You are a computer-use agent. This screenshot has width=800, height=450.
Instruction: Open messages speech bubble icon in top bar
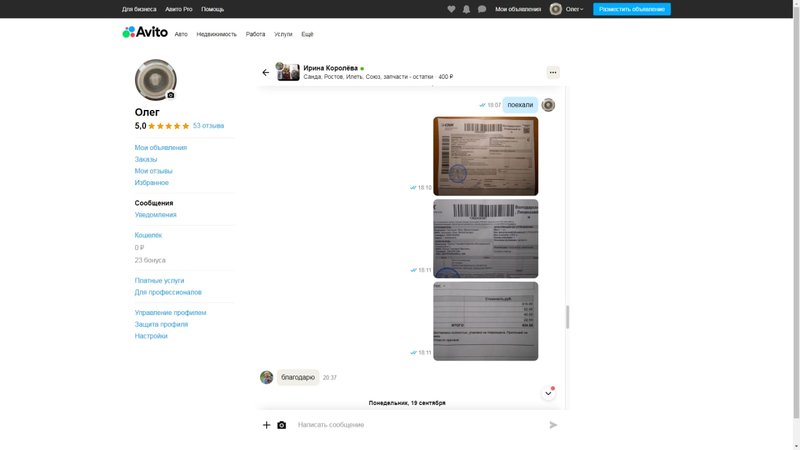(482, 9)
